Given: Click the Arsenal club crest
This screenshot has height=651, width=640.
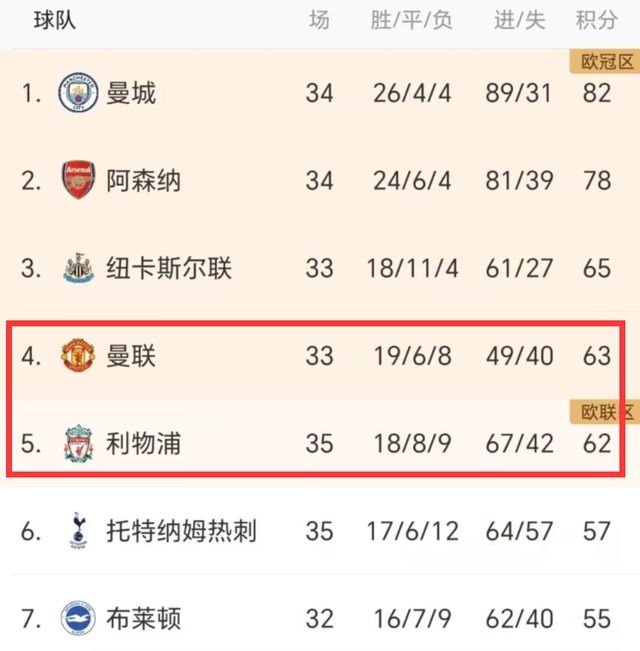Looking at the screenshot, I should 77,181.
